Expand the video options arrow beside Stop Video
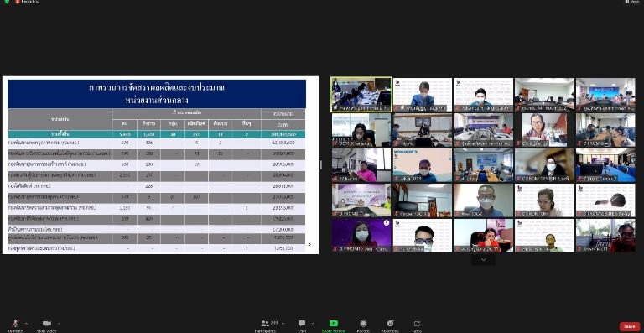The width and height of the screenshot is (644, 333). pyautogui.click(x=59, y=323)
